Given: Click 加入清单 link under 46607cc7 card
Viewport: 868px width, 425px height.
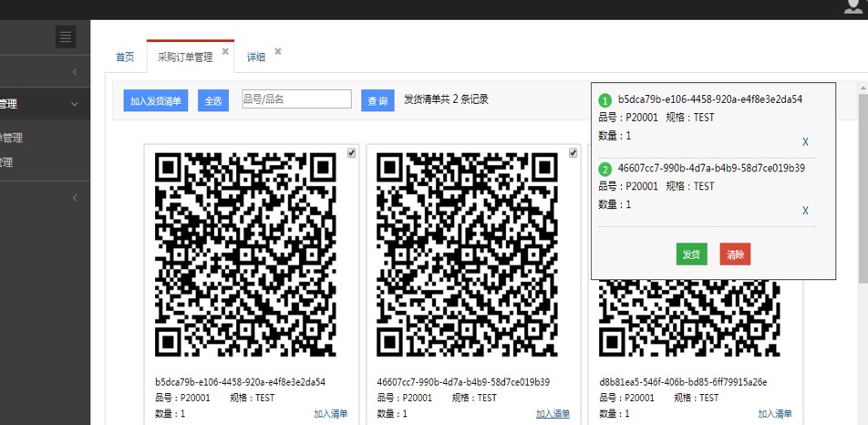Looking at the screenshot, I should click(553, 414).
